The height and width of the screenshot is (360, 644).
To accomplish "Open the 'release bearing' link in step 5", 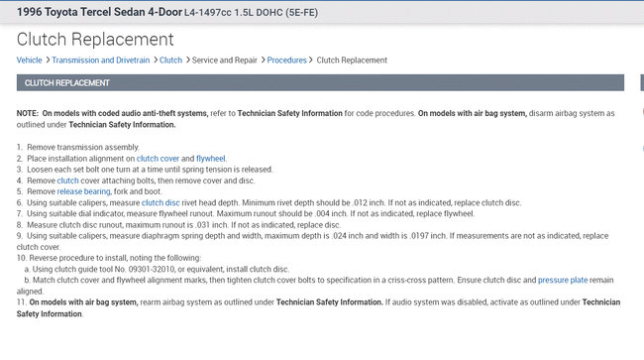I will [83, 191].
